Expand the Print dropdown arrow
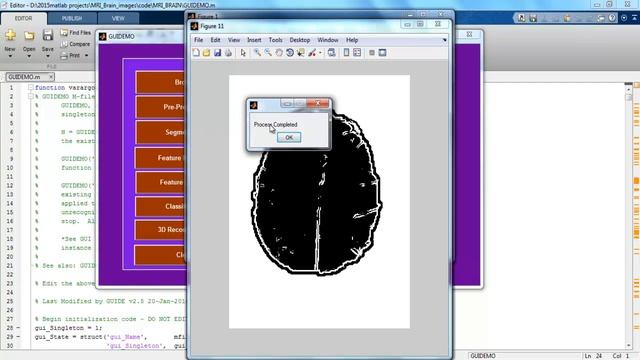The width and height of the screenshot is (640, 360). [86, 55]
